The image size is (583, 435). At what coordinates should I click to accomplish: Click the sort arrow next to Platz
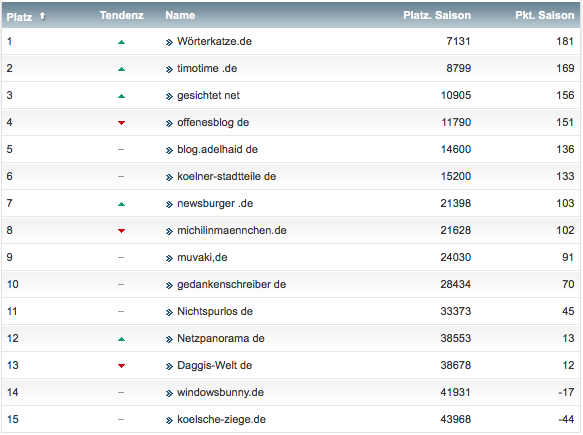coord(42,16)
